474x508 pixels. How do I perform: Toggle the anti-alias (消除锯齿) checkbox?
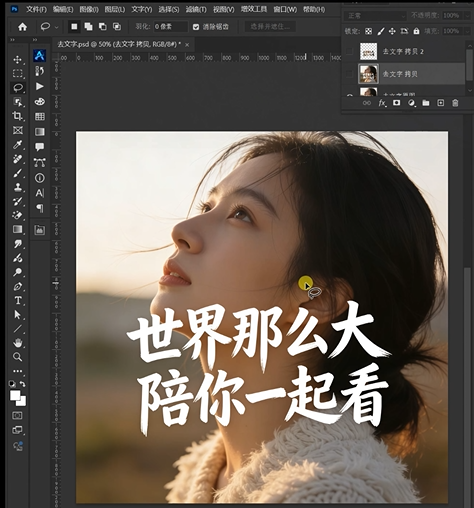coord(196,27)
